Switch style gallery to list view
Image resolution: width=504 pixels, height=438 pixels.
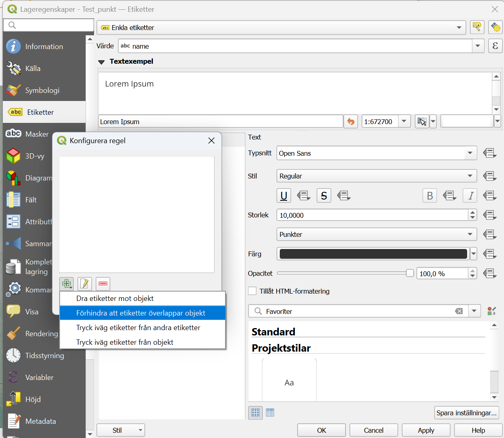click(x=270, y=413)
